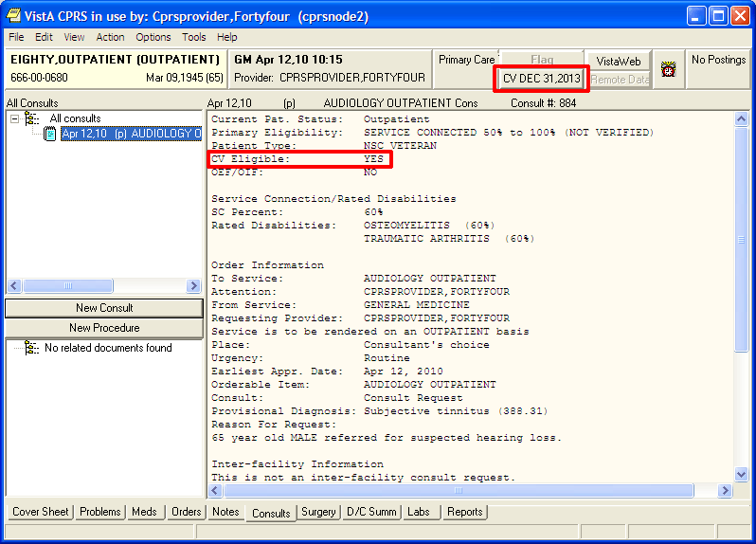Open the Options menu
The height and width of the screenshot is (544, 756).
click(153, 37)
